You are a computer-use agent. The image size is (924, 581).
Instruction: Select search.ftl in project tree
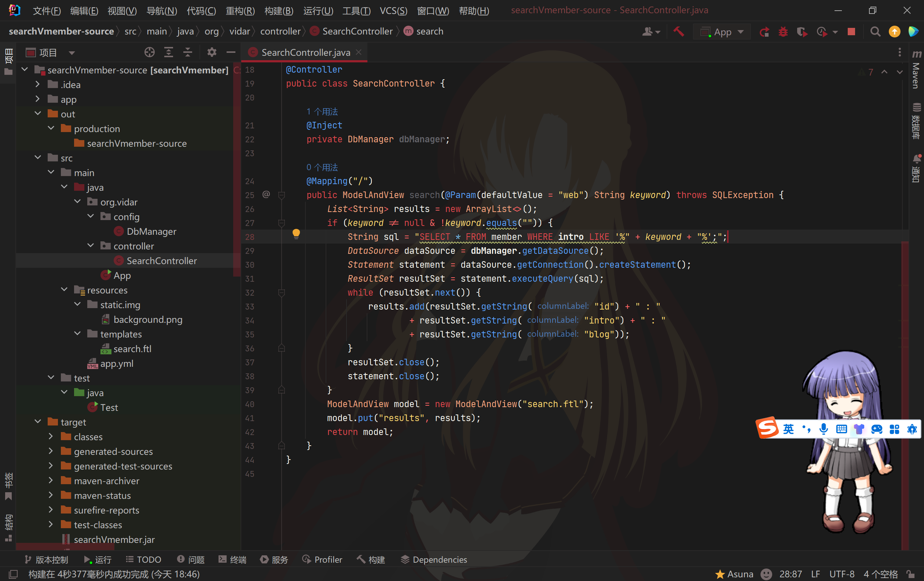(x=132, y=348)
